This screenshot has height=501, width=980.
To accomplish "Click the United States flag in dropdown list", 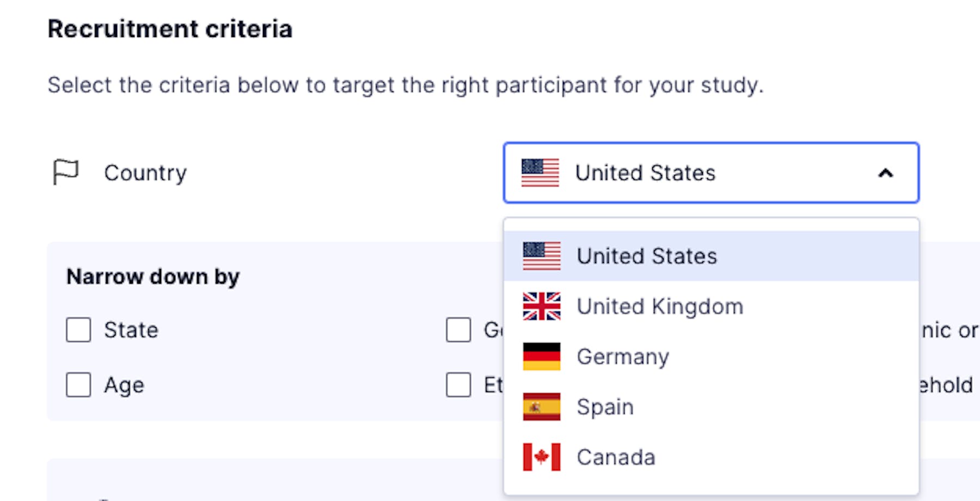I will pyautogui.click(x=542, y=256).
